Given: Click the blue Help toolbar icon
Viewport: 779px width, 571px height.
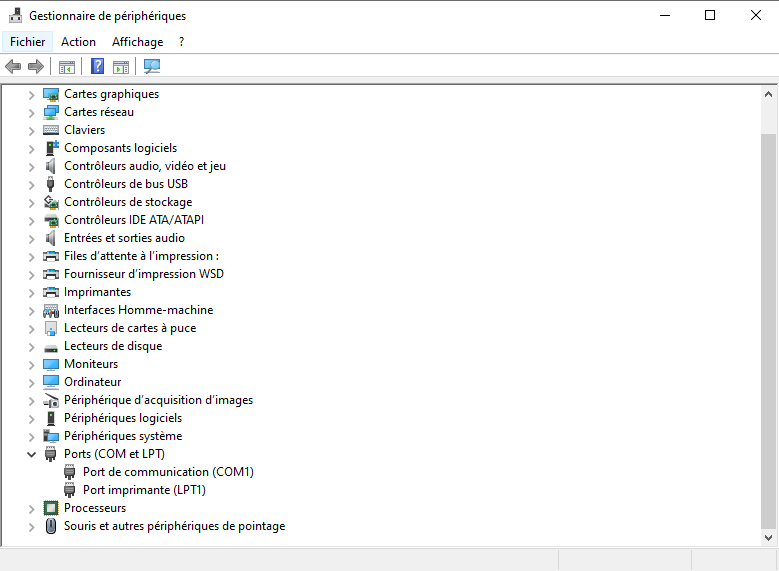Looking at the screenshot, I should pos(97,67).
